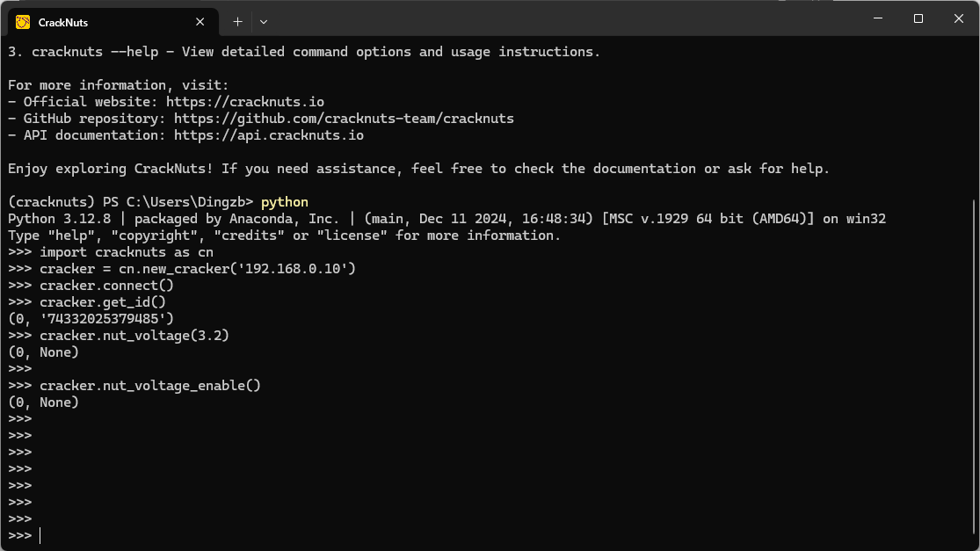Click the import cracknuts as cn line
980x551 pixels.
127,252
